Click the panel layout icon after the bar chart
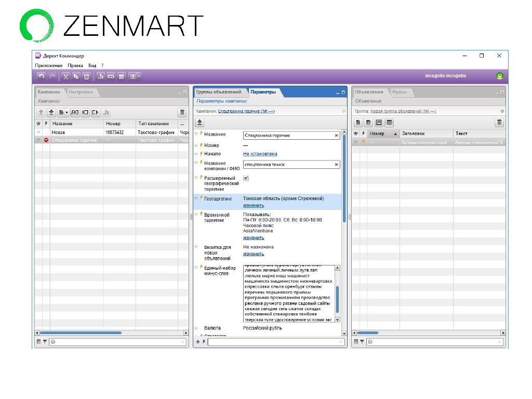The image size is (532, 399). click(x=111, y=76)
